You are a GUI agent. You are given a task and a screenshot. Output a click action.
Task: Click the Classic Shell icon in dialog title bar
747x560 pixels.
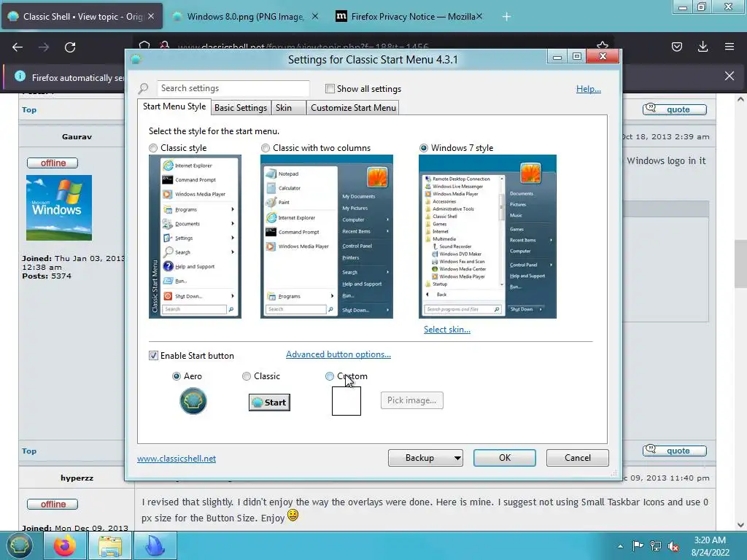coord(136,60)
